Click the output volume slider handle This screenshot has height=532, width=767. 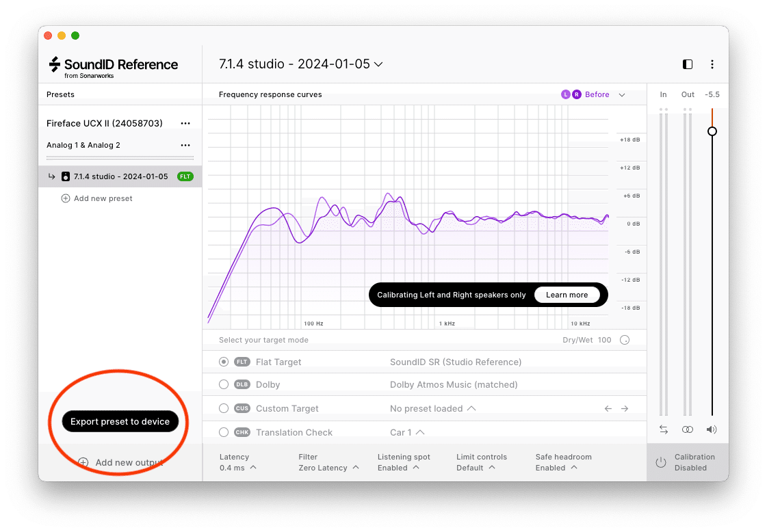(x=712, y=131)
